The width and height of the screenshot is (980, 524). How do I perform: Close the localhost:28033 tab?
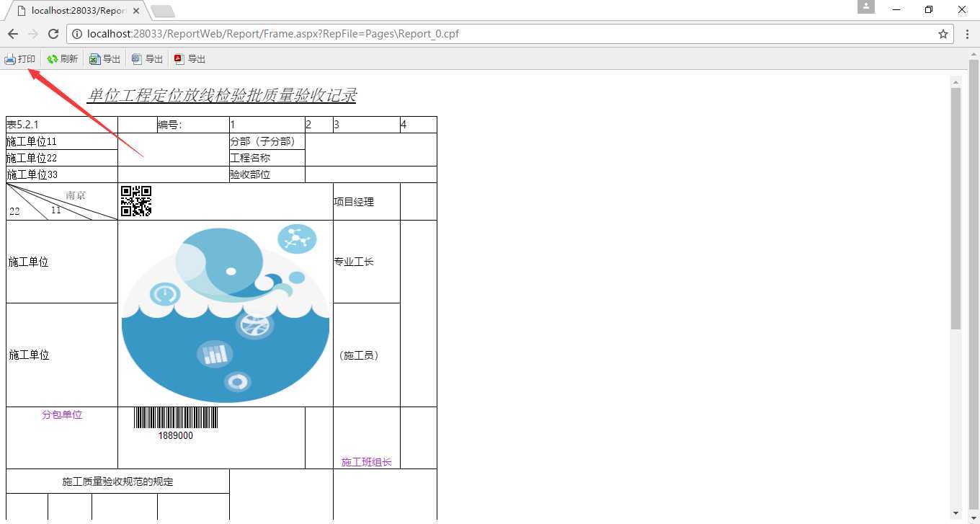coord(136,11)
